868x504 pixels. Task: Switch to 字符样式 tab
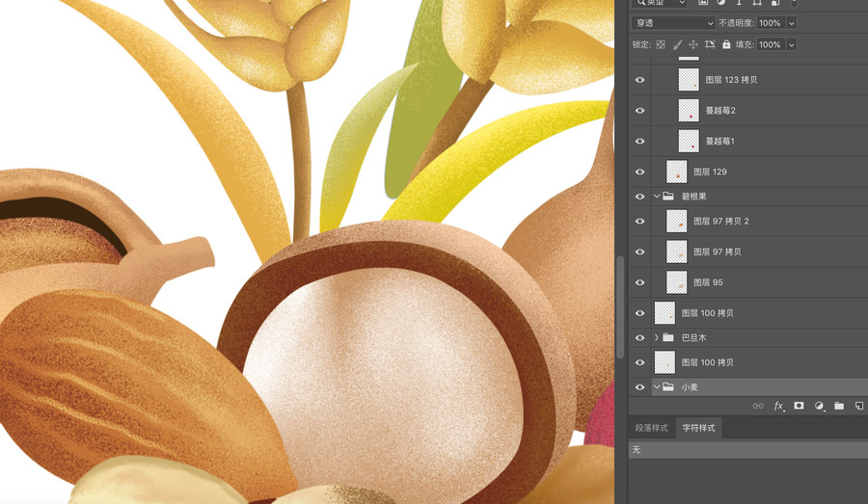(x=698, y=428)
